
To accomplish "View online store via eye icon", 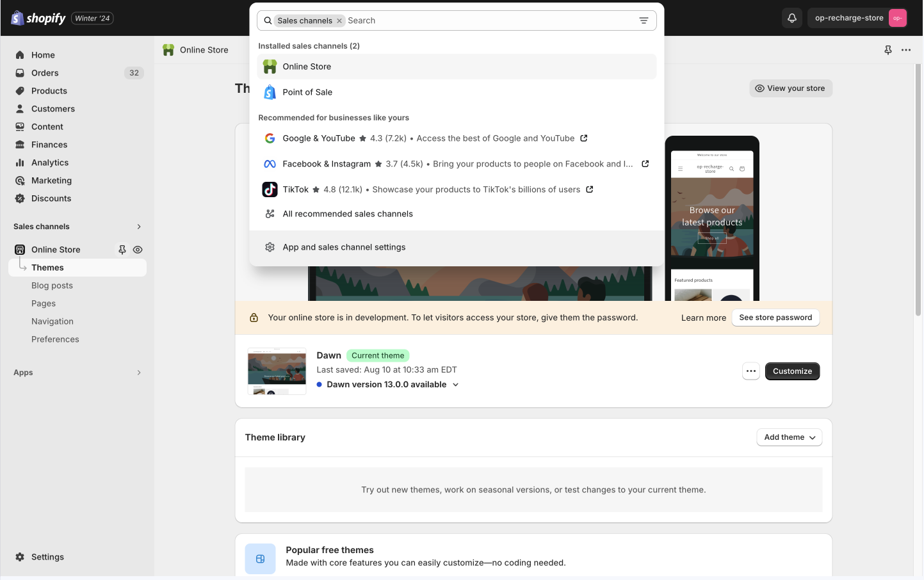I will coord(138,250).
